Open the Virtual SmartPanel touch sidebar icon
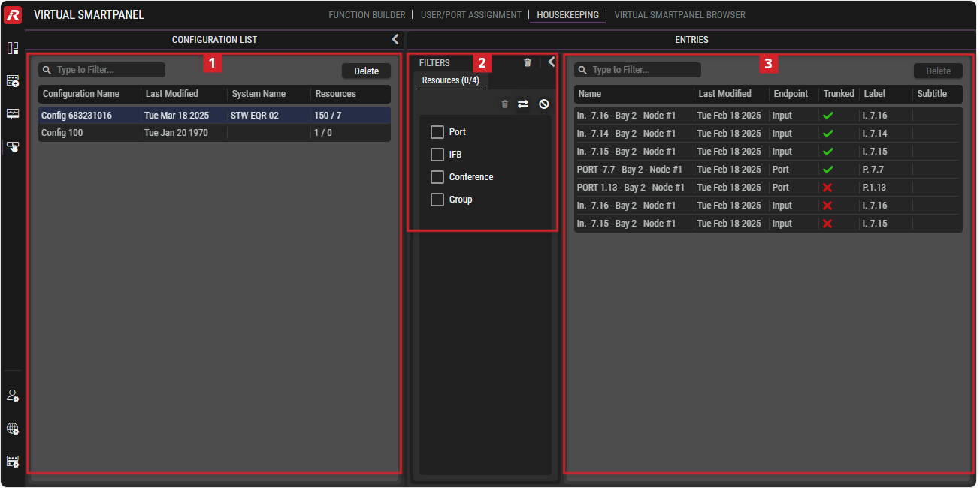Screen dimensions: 980x488 point(13,147)
